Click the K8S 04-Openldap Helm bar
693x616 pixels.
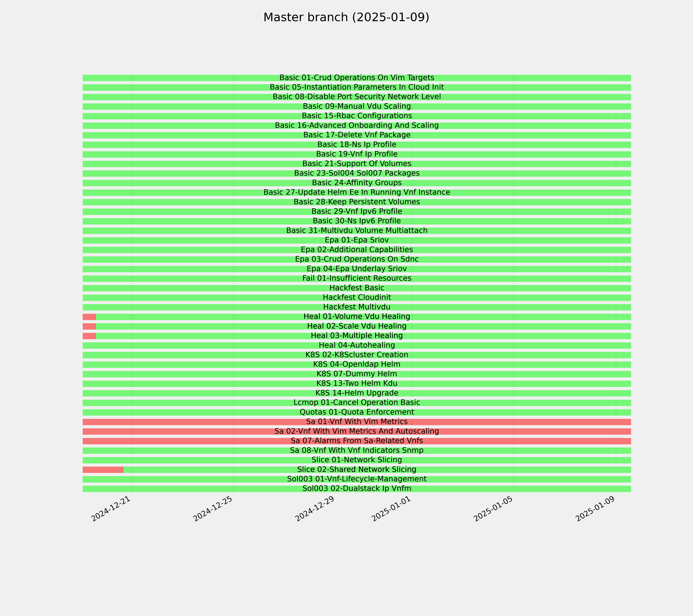pyautogui.click(x=357, y=365)
